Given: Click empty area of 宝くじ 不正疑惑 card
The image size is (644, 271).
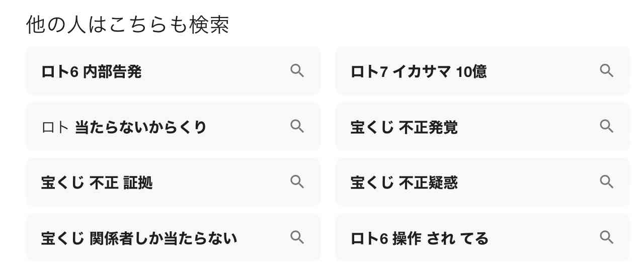Looking at the screenshot, I should click(528, 182).
